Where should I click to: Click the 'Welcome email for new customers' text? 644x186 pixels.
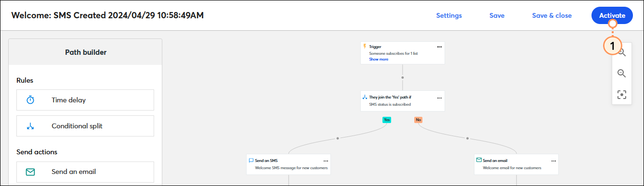tap(512, 168)
